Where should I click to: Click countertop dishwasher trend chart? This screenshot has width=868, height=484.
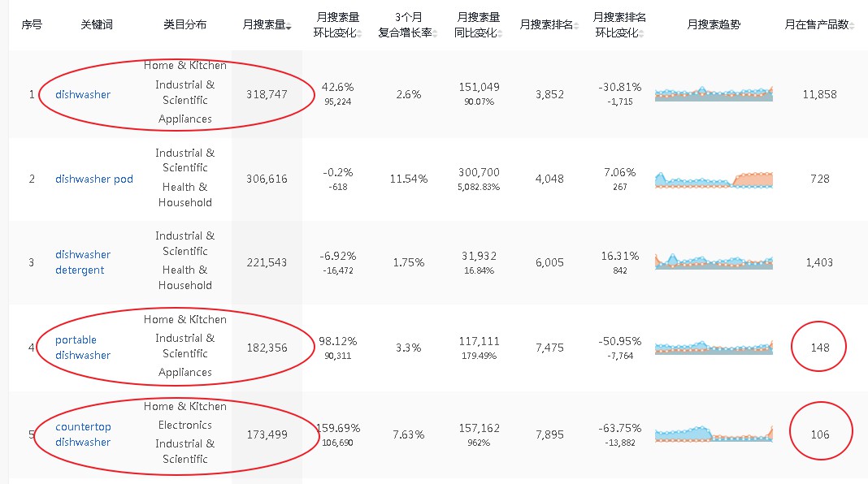click(714, 434)
